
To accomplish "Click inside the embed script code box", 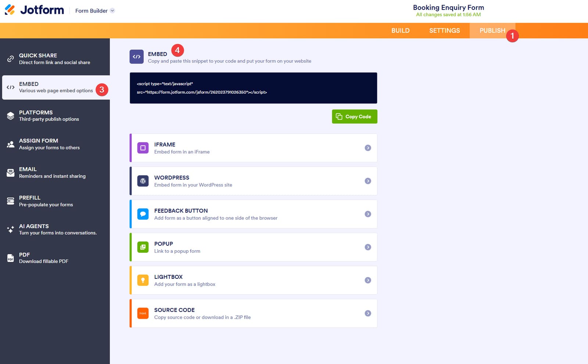I will (x=253, y=88).
